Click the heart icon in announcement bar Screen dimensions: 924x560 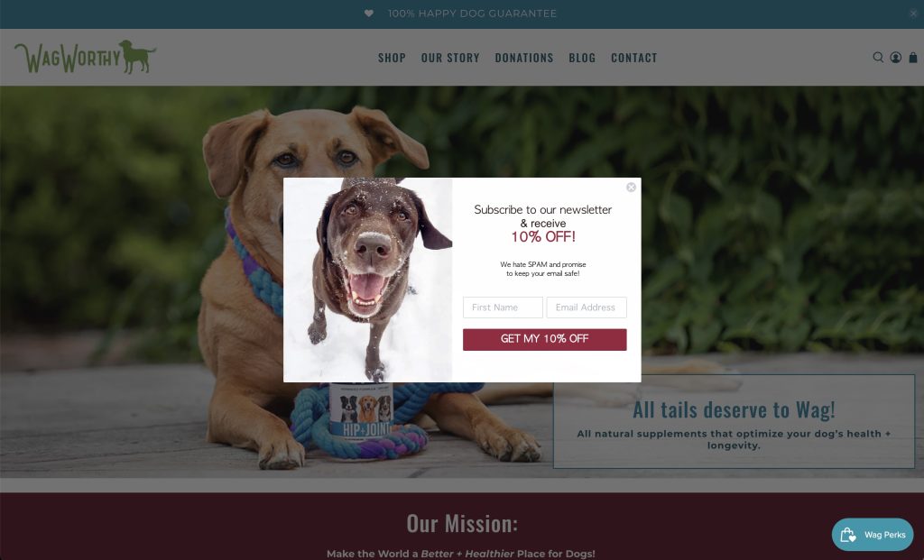pyautogui.click(x=369, y=14)
